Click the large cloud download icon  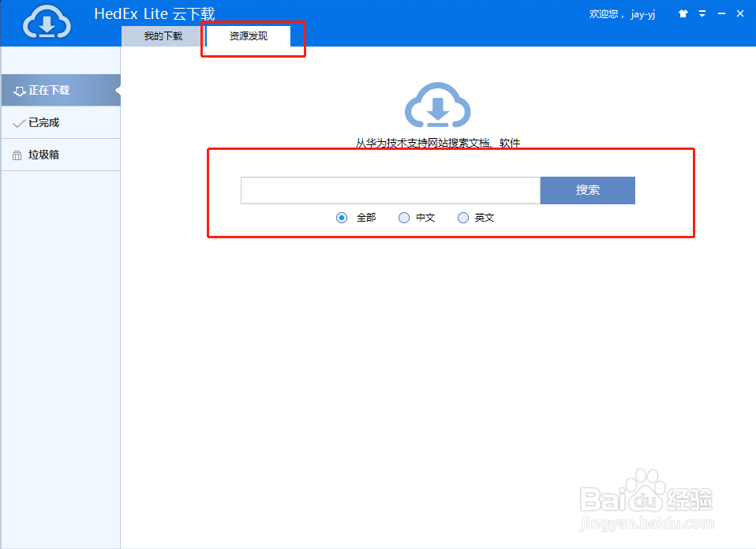tap(438, 105)
